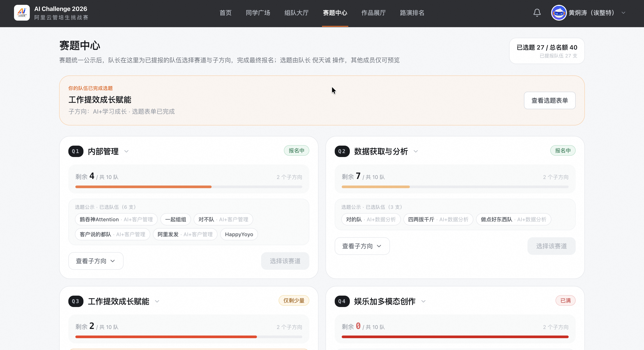Click 选择该赛道 in the 数据获取与分析 card
The width and height of the screenshot is (644, 350).
[551, 246]
